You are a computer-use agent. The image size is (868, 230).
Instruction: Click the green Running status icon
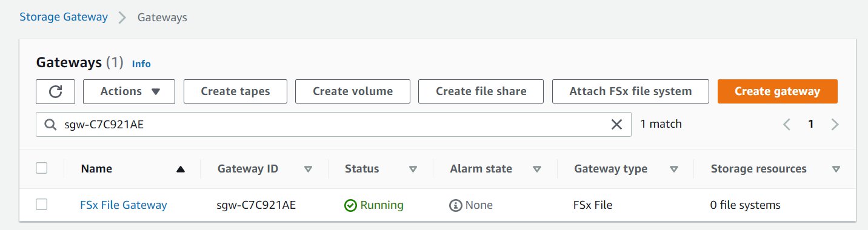pyautogui.click(x=350, y=205)
